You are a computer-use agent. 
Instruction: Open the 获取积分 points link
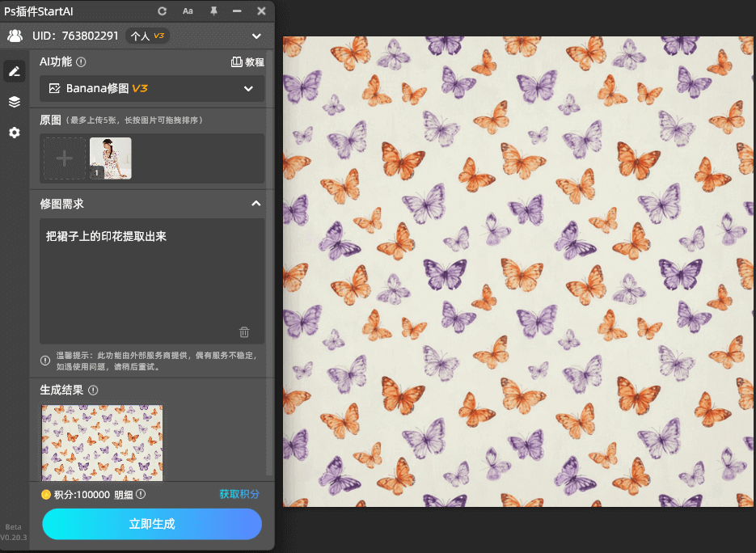240,494
